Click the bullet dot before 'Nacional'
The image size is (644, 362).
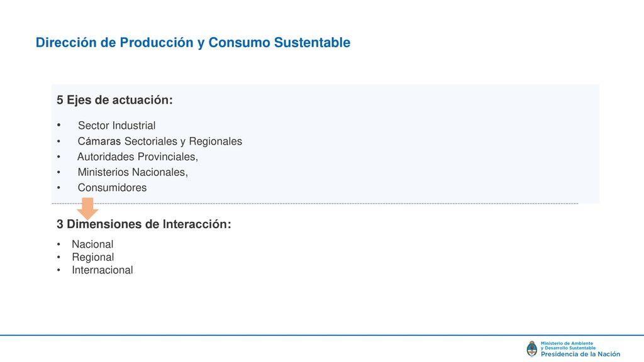(58, 244)
